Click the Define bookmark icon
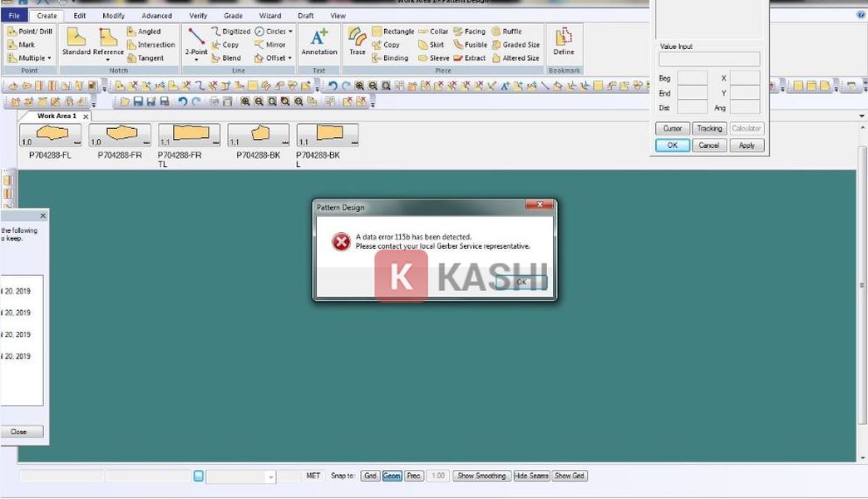868x499 pixels. pyautogui.click(x=564, y=42)
